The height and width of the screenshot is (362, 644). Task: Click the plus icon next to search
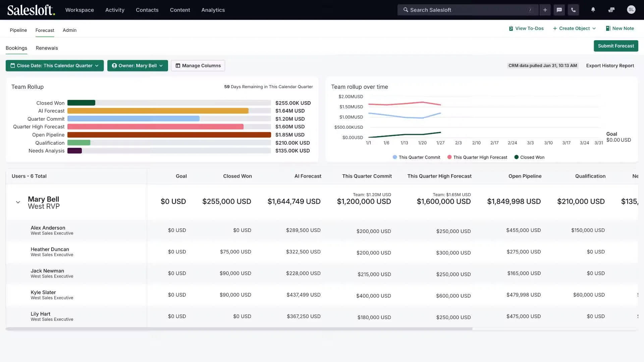(x=545, y=10)
